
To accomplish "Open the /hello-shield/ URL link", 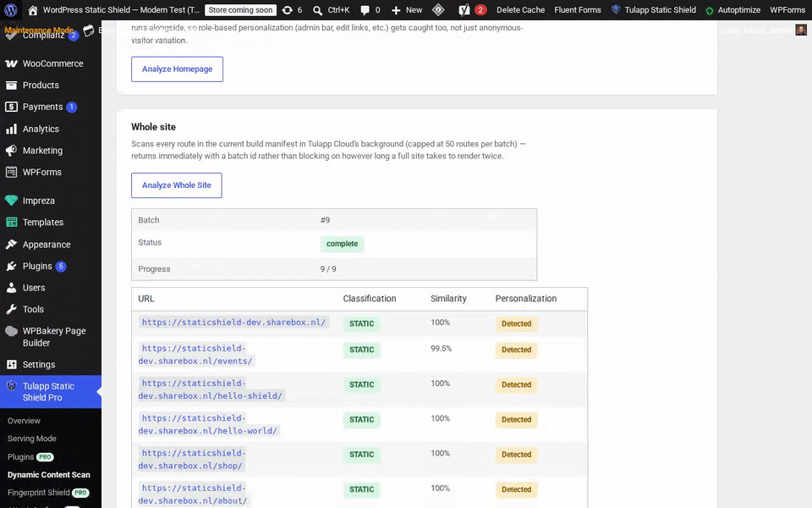I will coord(211,389).
